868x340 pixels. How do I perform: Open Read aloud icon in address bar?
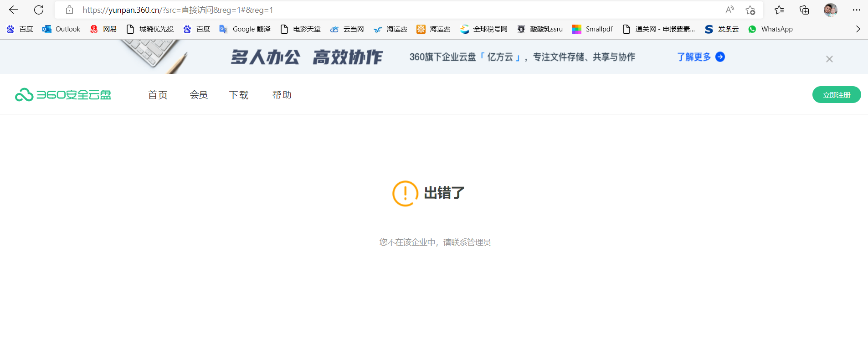(729, 10)
